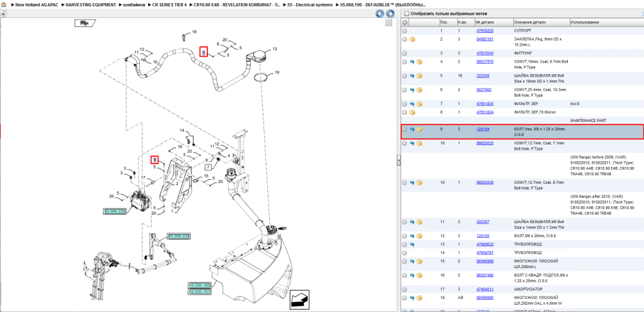
Task: Click the package icon for part 120104
Action: (x=419, y=129)
